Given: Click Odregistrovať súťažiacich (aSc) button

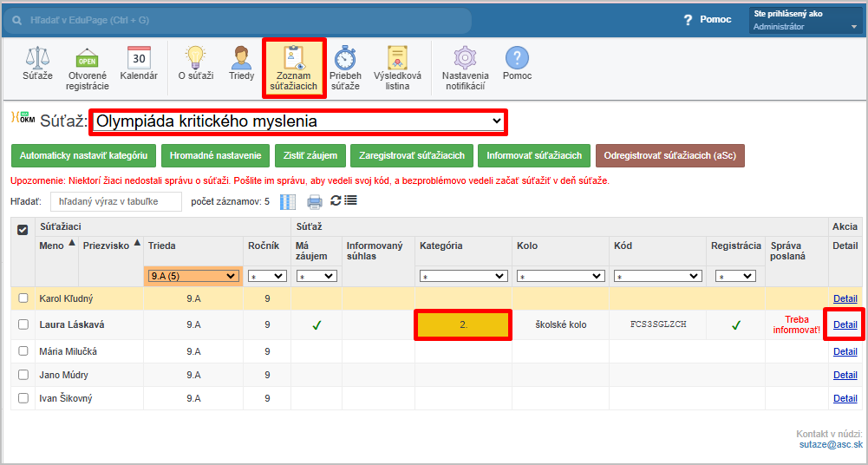Looking at the screenshot, I should [x=670, y=155].
